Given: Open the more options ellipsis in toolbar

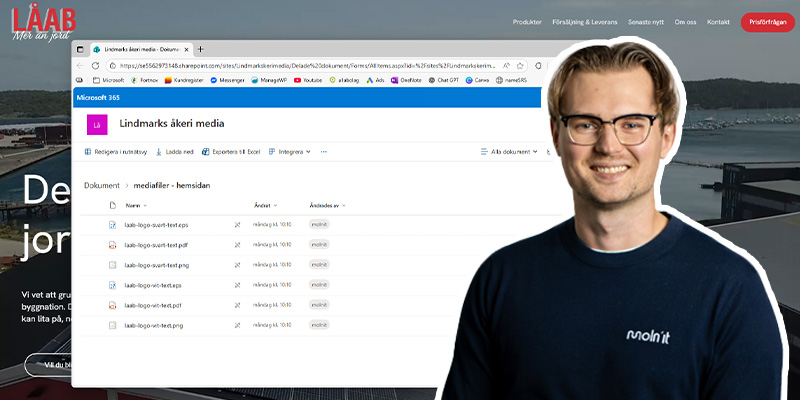Looking at the screenshot, I should click(x=323, y=152).
